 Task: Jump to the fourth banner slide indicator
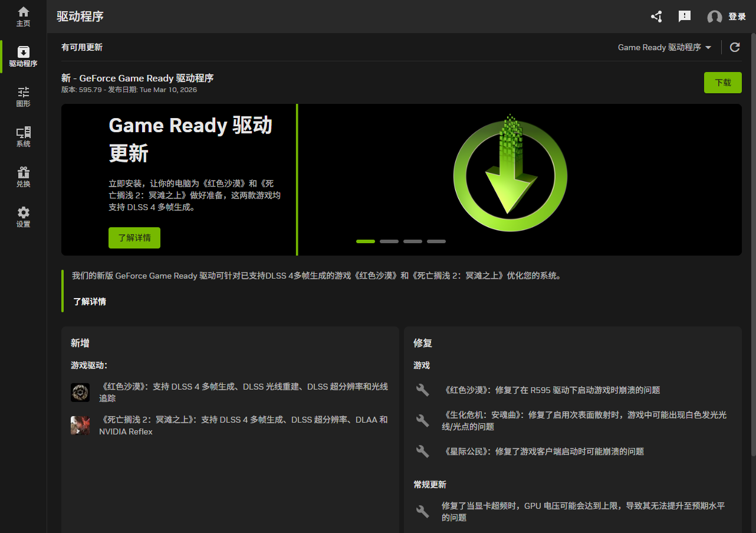coord(436,241)
